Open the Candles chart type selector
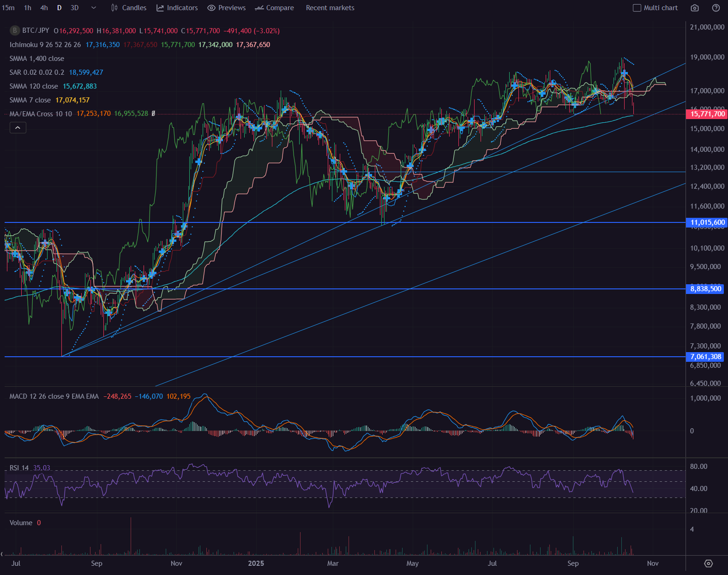 [x=129, y=8]
